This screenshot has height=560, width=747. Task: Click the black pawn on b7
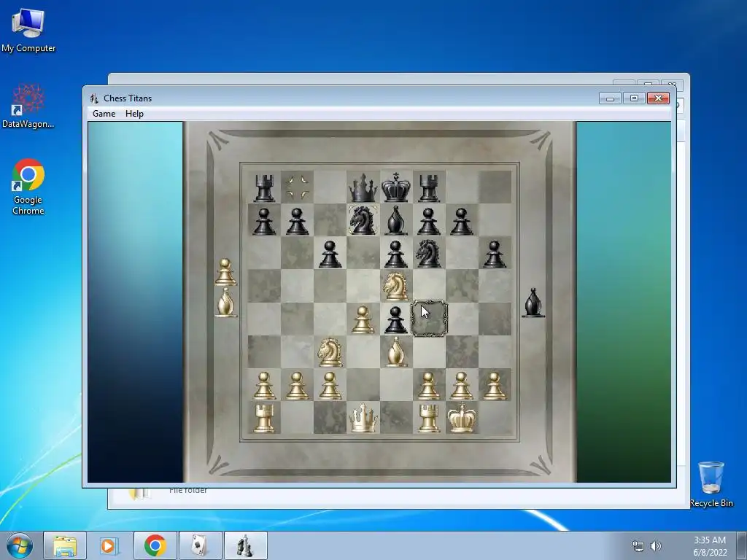tap(298, 222)
